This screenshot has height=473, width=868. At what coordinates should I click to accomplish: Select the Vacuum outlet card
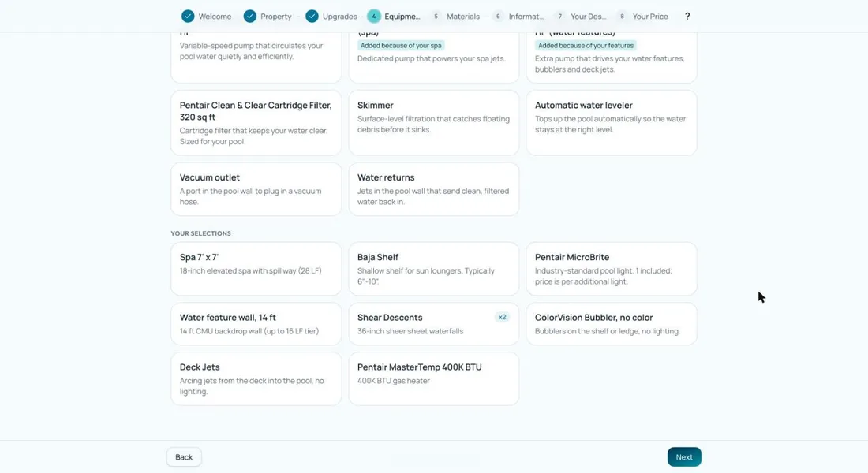click(256, 189)
